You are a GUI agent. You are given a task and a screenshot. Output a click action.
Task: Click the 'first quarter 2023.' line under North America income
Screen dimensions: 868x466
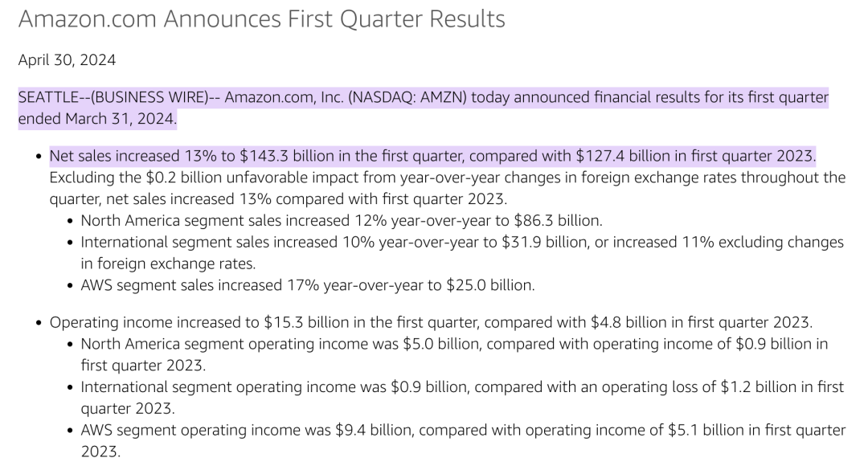[143, 366]
